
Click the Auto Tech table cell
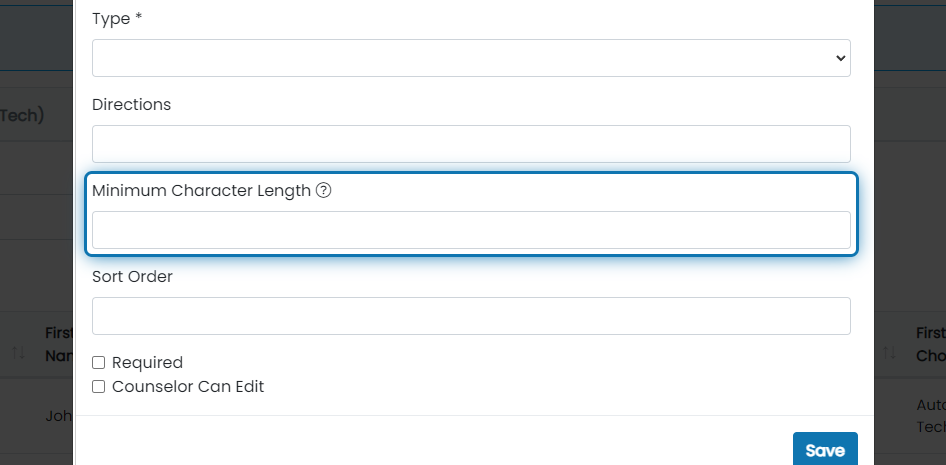tap(931, 416)
